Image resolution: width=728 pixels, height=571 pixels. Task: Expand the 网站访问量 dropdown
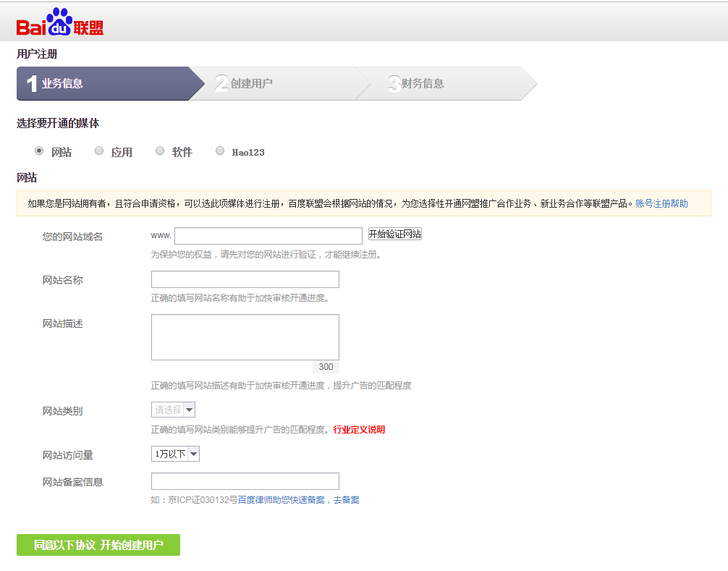click(x=175, y=454)
